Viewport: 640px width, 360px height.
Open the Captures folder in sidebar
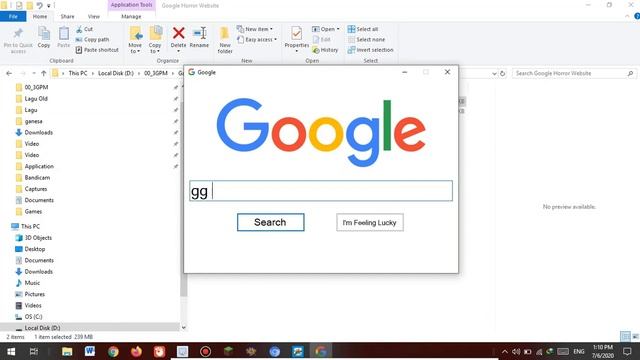(36, 189)
